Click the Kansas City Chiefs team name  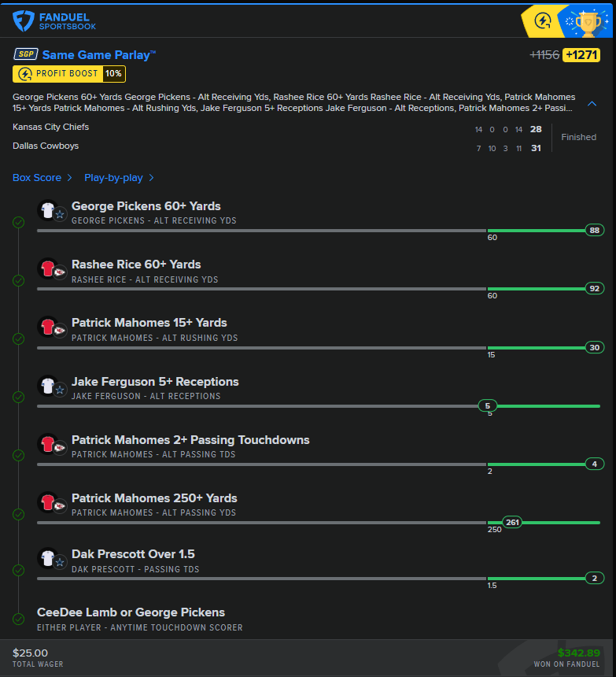(x=50, y=127)
